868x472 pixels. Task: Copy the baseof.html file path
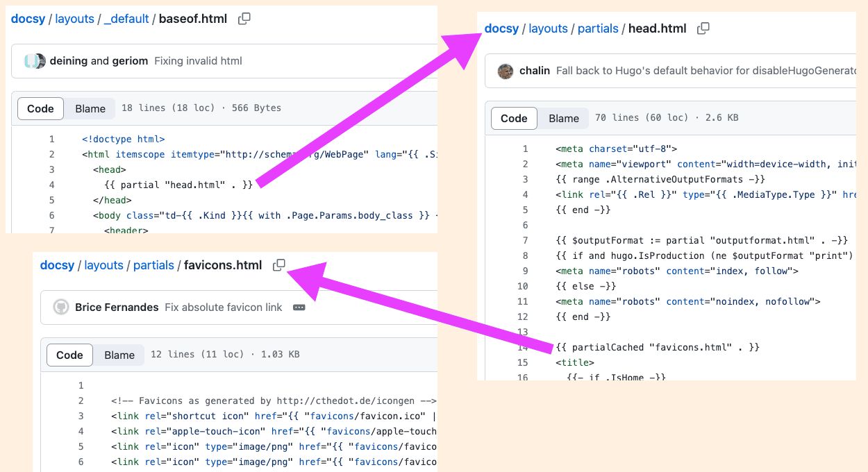244,19
